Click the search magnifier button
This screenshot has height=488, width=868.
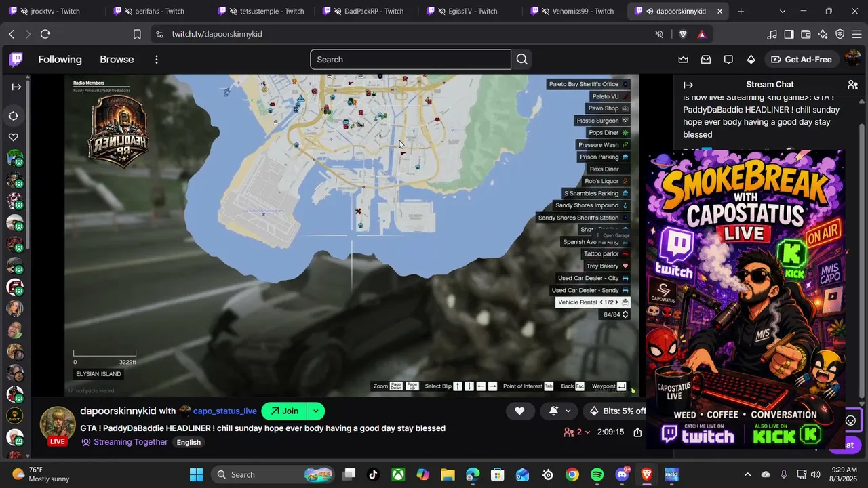(x=521, y=60)
